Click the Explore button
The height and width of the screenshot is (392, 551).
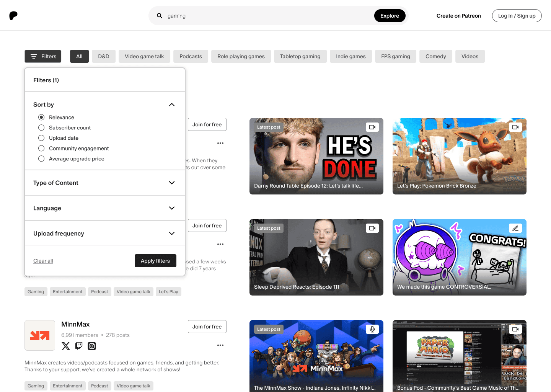390,16
